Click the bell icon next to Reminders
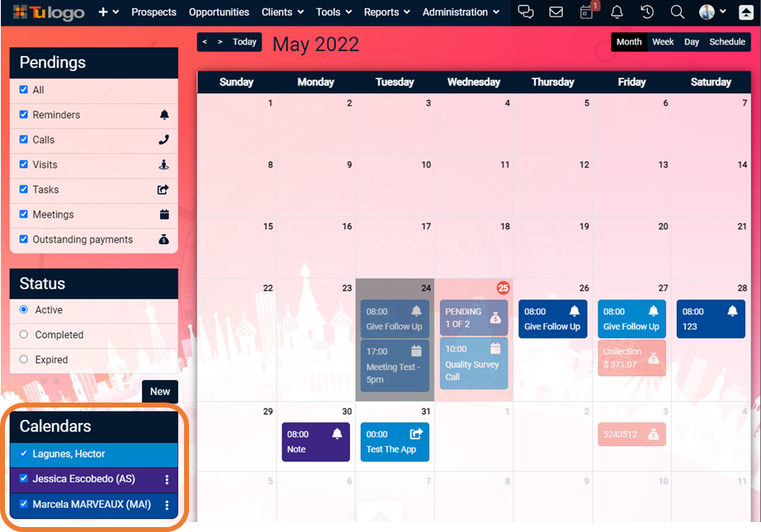 pyautogui.click(x=164, y=115)
